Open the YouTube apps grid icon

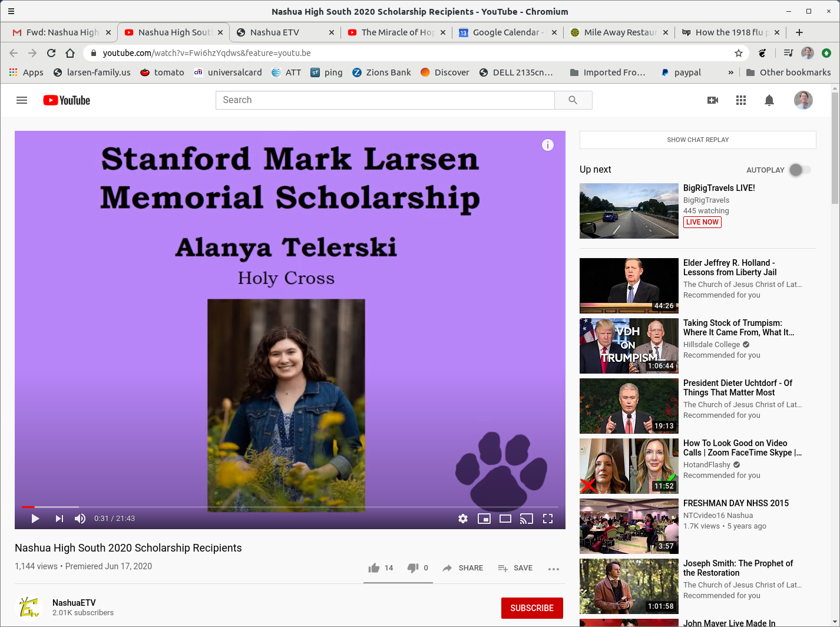[741, 100]
